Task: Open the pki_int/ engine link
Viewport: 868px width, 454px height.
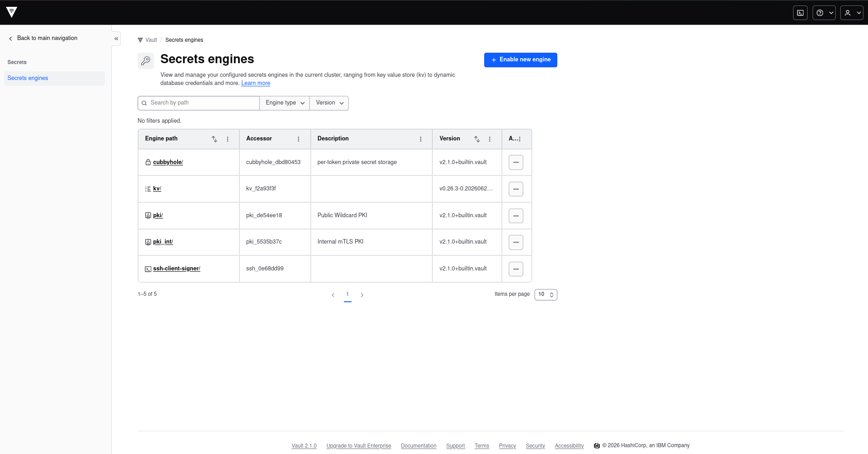Action: pos(163,242)
